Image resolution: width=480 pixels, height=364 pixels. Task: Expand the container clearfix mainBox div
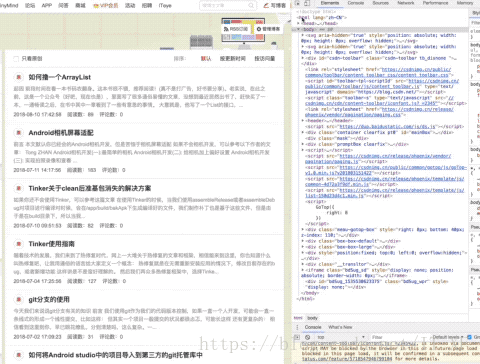(303, 132)
